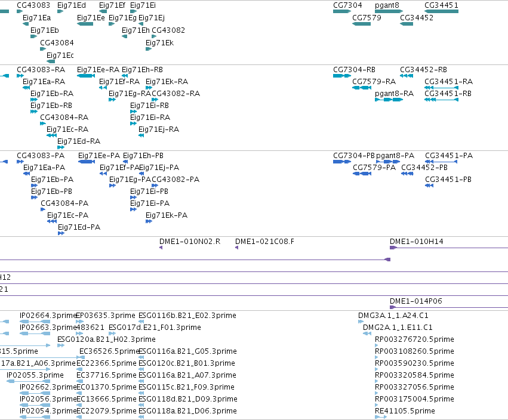Image resolution: width=508 pixels, height=420 pixels.
Task: Click RP003590230.5prime EST label
Action: pyautogui.click(x=414, y=363)
